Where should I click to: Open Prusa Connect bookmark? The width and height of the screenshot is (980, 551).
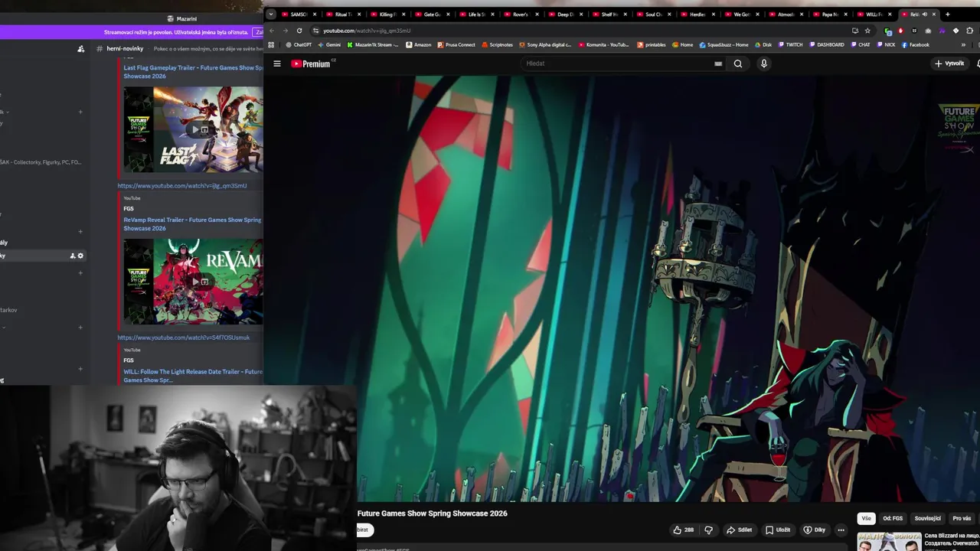[456, 44]
